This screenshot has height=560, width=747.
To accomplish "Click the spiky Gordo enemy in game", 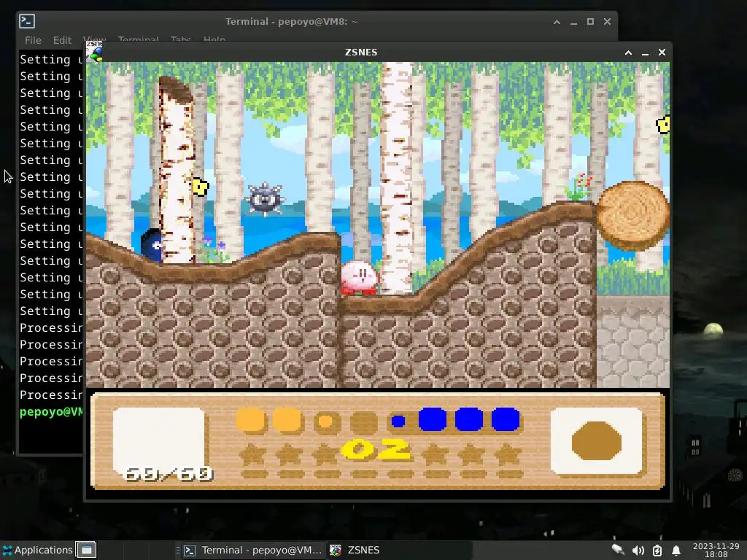I will point(266,199).
